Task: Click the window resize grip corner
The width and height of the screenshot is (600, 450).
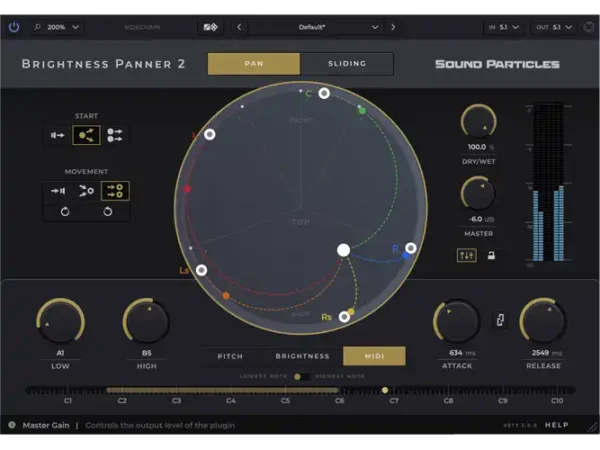Action: tap(593, 427)
